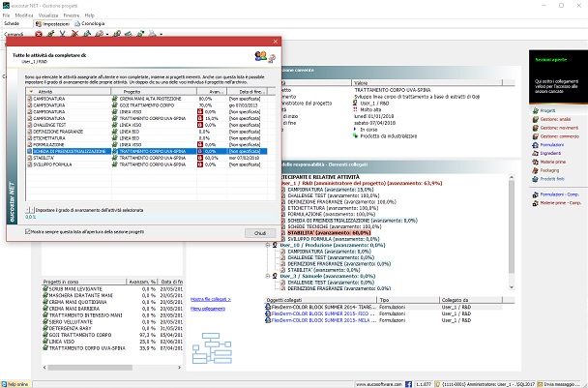Sort the dialog list by Progetto column
588x388 pixels.
coord(154,92)
